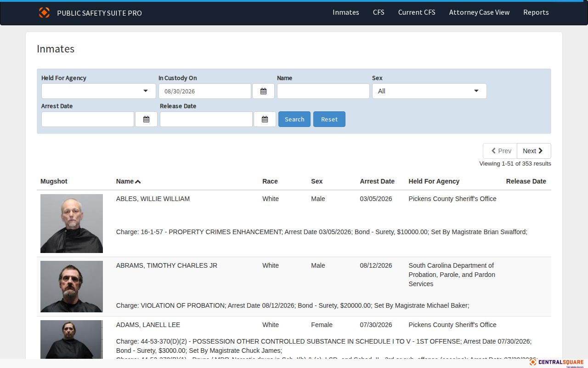Viewport: 588px width, 368px height.
Task: Click PUBLIC SAFETY SUITE PRO title text
Action: coord(99,13)
